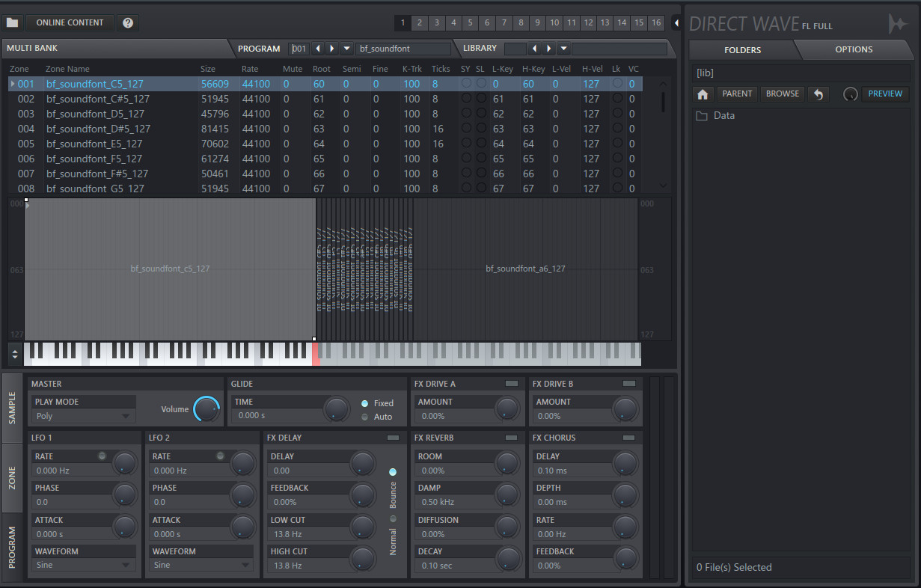Open the file browser folder icon
This screenshot has width=921, height=588.
coord(11,22)
